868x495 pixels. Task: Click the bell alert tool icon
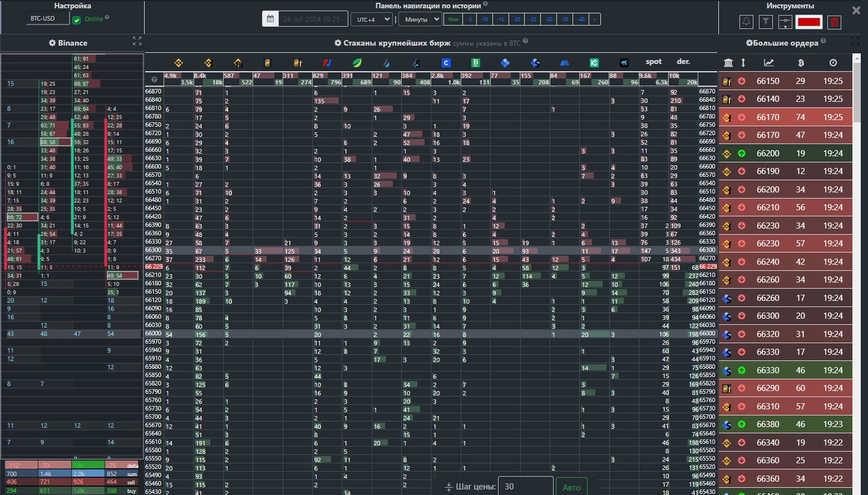point(746,22)
